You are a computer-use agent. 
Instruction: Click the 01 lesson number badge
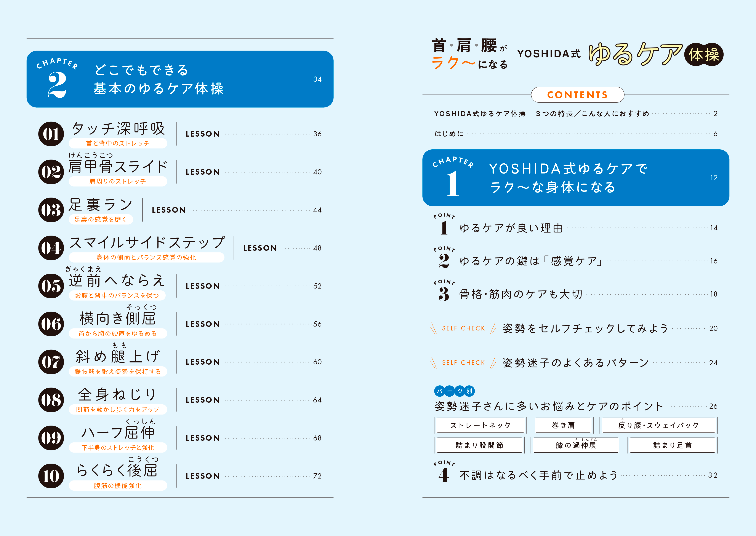coord(51,134)
